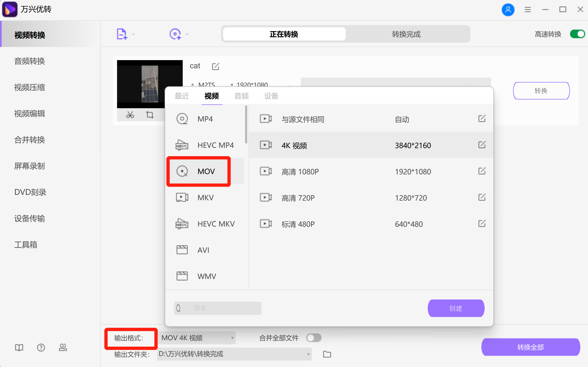Expand the output folder path dropdown
This screenshot has width=588, height=367.
[308, 354]
